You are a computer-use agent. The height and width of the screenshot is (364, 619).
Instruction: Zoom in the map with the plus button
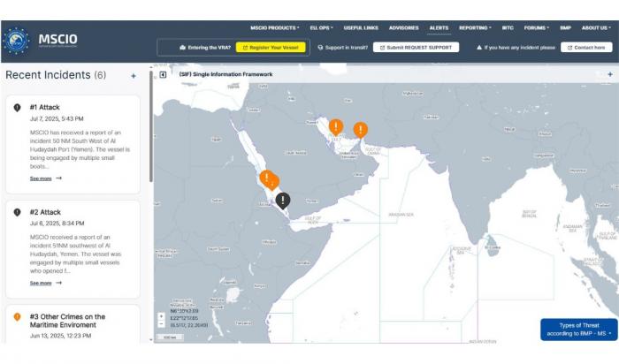(161, 316)
